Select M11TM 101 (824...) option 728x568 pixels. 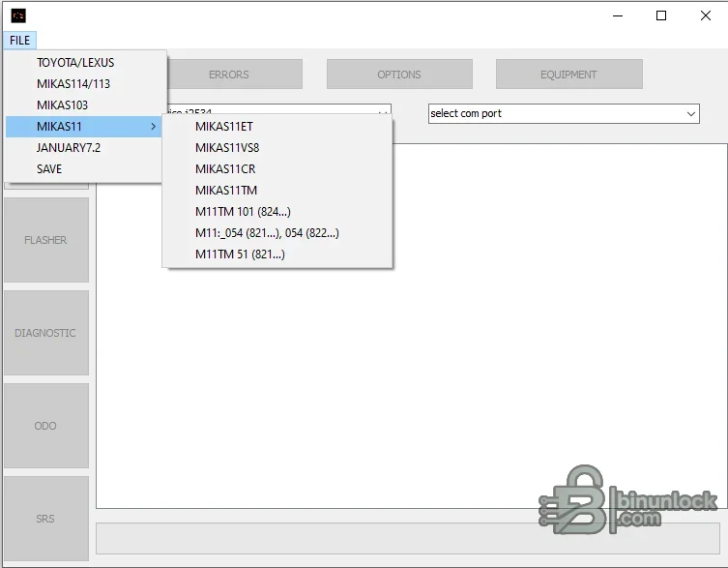click(277, 212)
